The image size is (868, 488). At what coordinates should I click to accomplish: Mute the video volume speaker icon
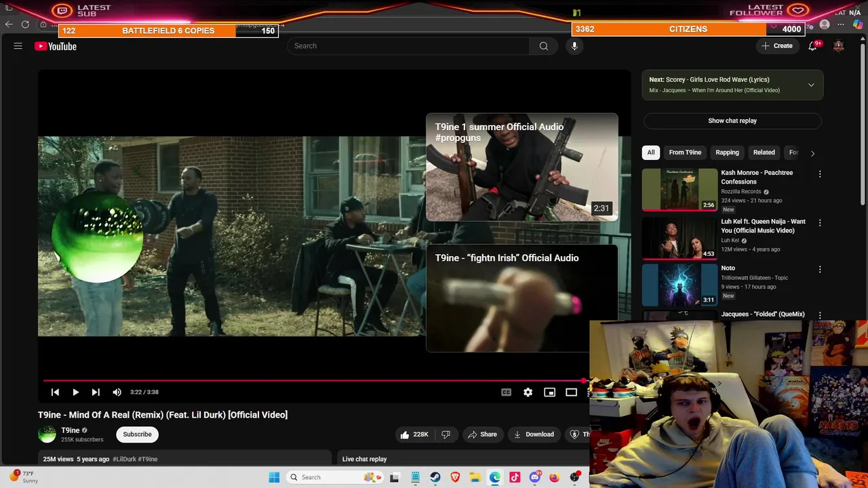coord(117,392)
